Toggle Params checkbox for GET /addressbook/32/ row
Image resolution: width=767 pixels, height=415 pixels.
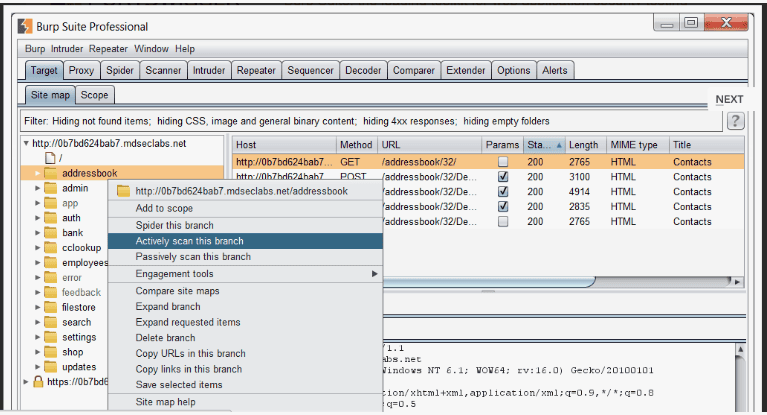(502, 162)
